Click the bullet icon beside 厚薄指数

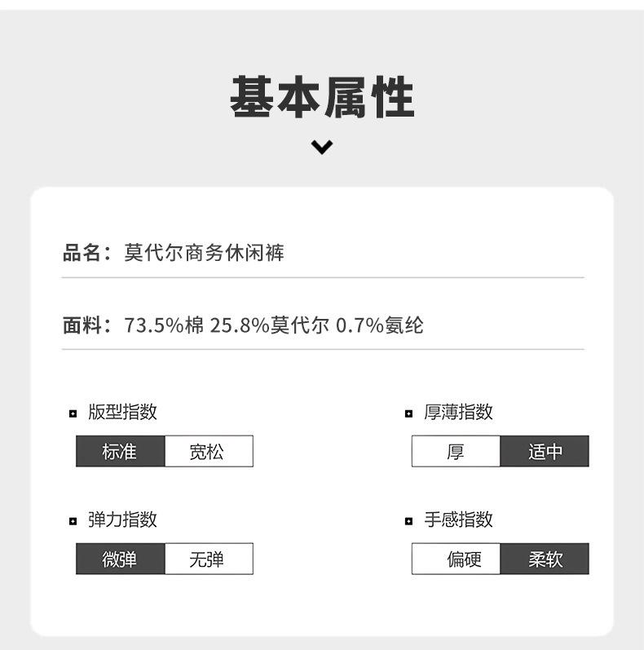[x=408, y=413]
